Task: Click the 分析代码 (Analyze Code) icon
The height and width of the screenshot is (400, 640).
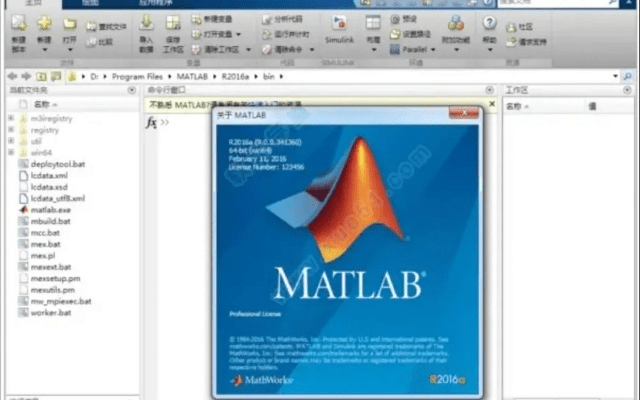Action: 267,19
